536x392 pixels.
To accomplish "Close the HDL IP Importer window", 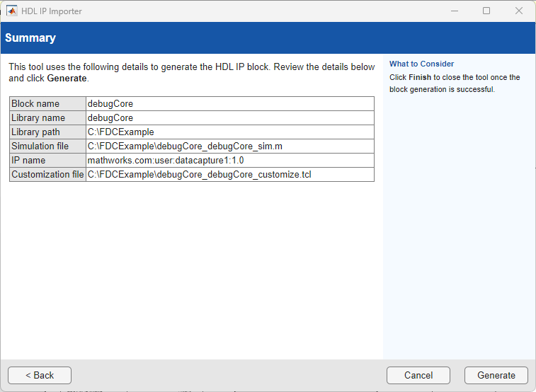I will click(x=519, y=11).
